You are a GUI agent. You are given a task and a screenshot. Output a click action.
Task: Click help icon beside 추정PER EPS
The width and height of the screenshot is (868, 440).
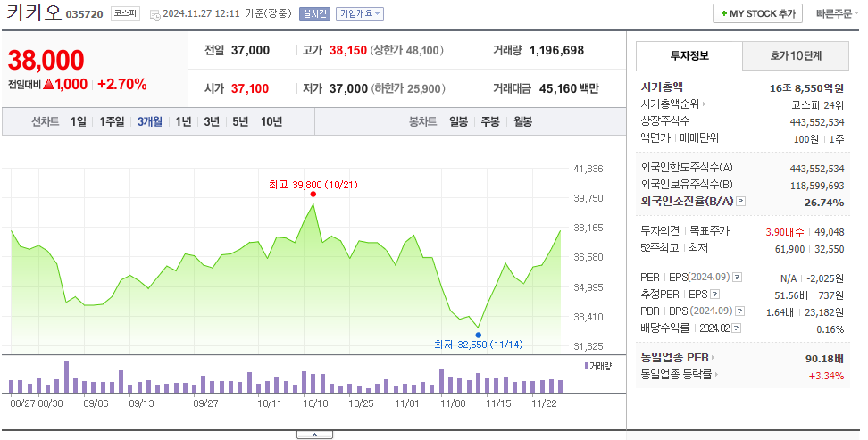pyautogui.click(x=714, y=295)
